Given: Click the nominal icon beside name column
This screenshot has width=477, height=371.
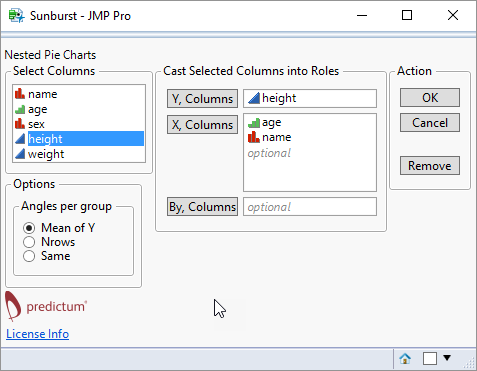Looking at the screenshot, I should pyautogui.click(x=20, y=94).
